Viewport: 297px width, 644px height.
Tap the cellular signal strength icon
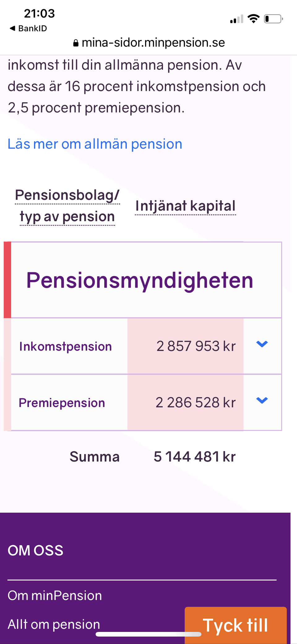point(236,19)
